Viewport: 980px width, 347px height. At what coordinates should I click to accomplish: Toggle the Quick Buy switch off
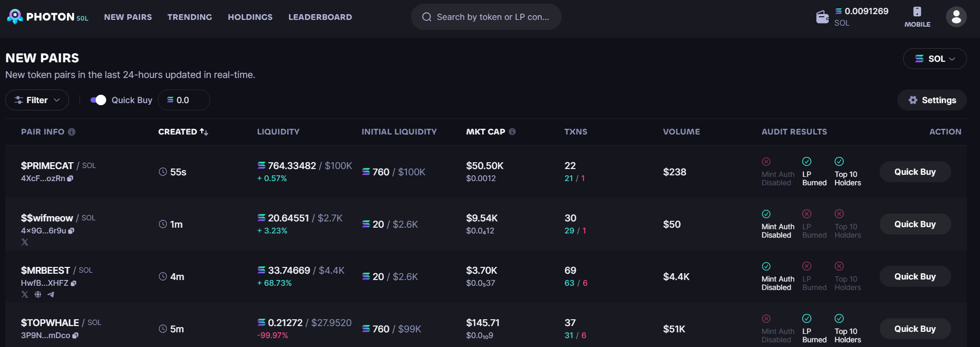[x=98, y=99]
